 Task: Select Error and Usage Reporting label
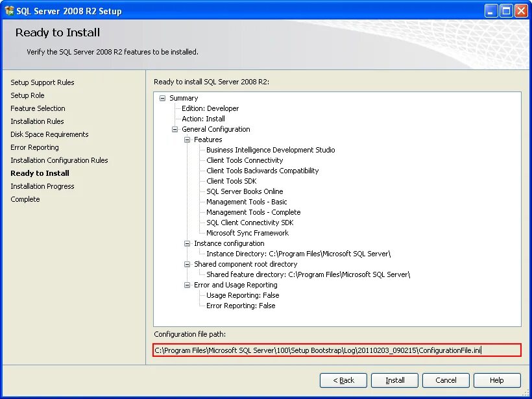pyautogui.click(x=236, y=285)
